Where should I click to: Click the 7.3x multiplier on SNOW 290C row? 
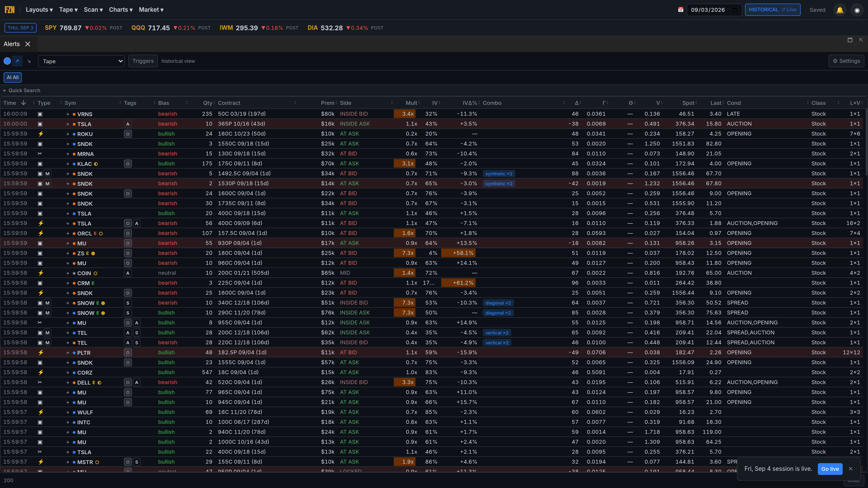(x=404, y=312)
